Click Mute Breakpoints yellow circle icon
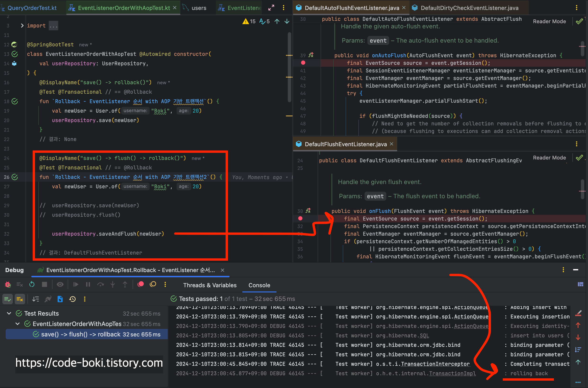The width and height of the screenshot is (588, 388). coord(153,284)
